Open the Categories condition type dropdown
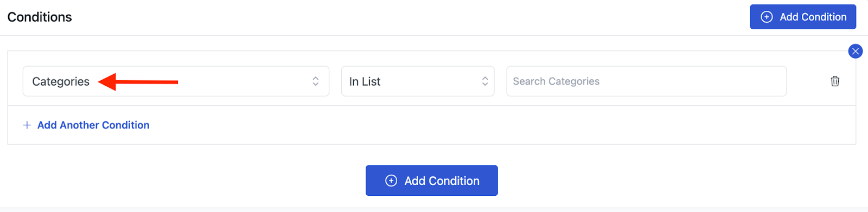868x212 pixels. 176,81
